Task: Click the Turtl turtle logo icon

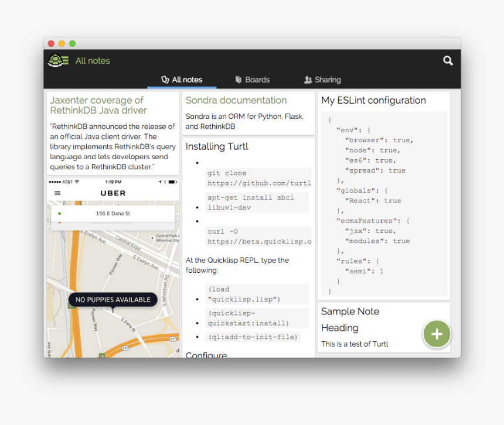Action: 58,60
